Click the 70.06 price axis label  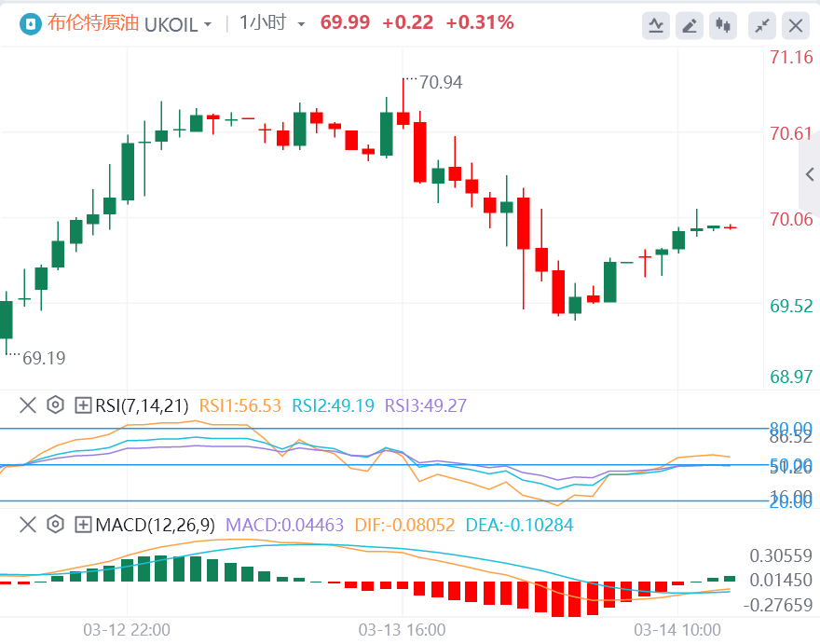[x=791, y=219]
